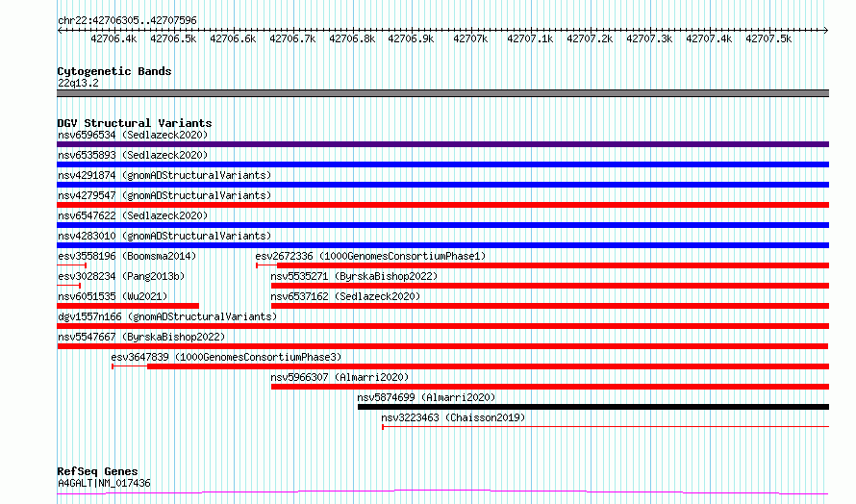
Task: Click nsv4283010 gnomADStructuralVariants label
Action: click(x=164, y=236)
